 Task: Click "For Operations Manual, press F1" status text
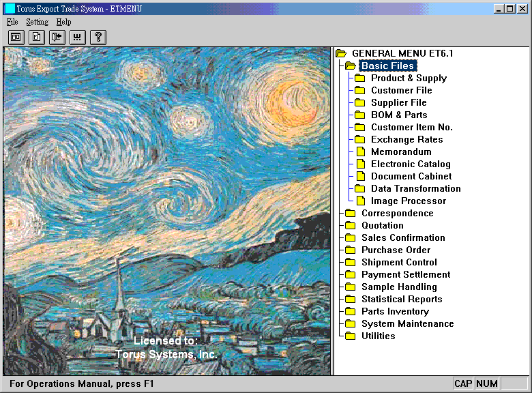point(81,384)
